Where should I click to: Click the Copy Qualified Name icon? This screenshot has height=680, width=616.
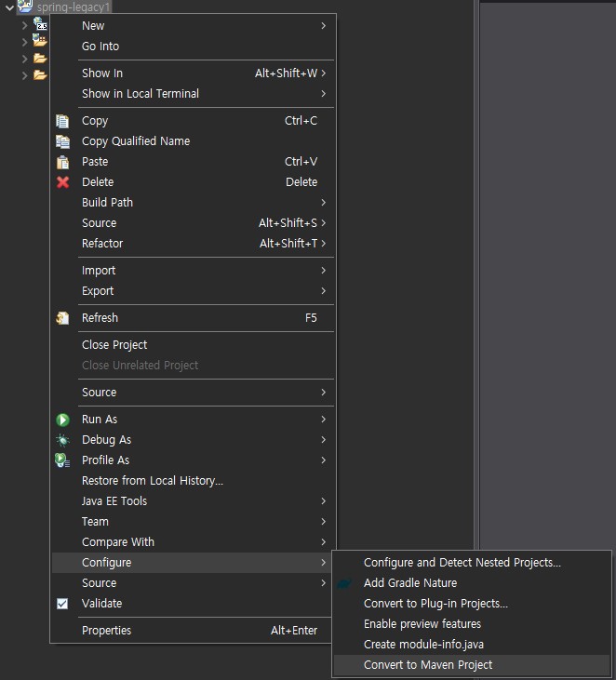point(62,141)
